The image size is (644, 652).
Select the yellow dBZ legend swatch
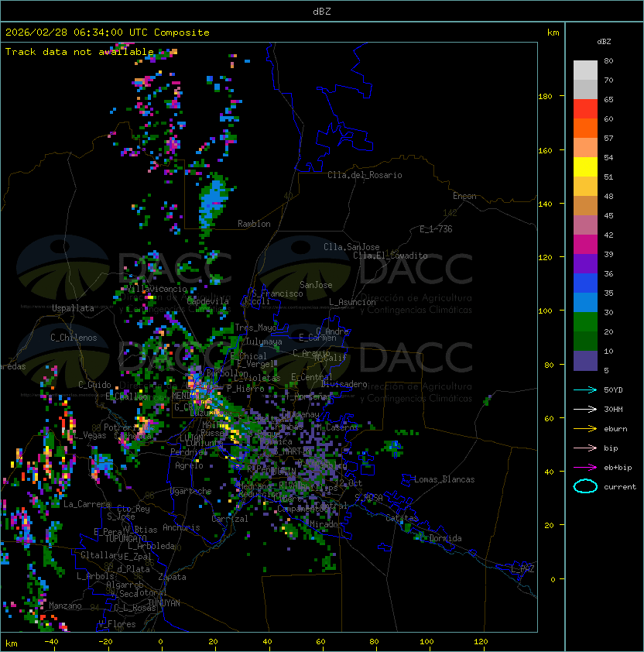pos(585,167)
